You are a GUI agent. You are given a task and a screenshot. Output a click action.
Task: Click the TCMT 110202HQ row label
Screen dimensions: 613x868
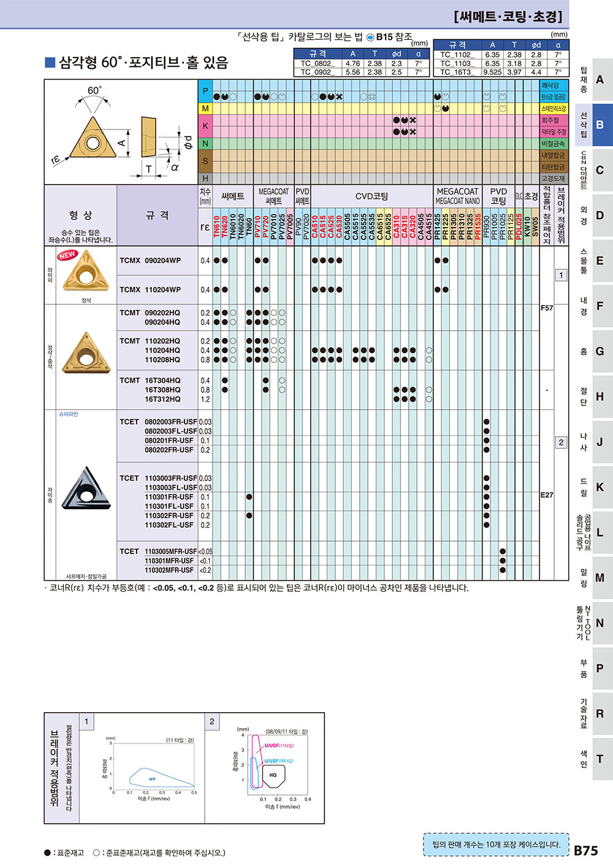tap(150, 341)
